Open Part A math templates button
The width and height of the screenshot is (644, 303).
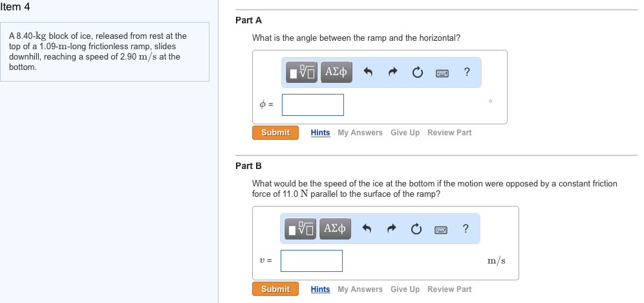(x=303, y=72)
